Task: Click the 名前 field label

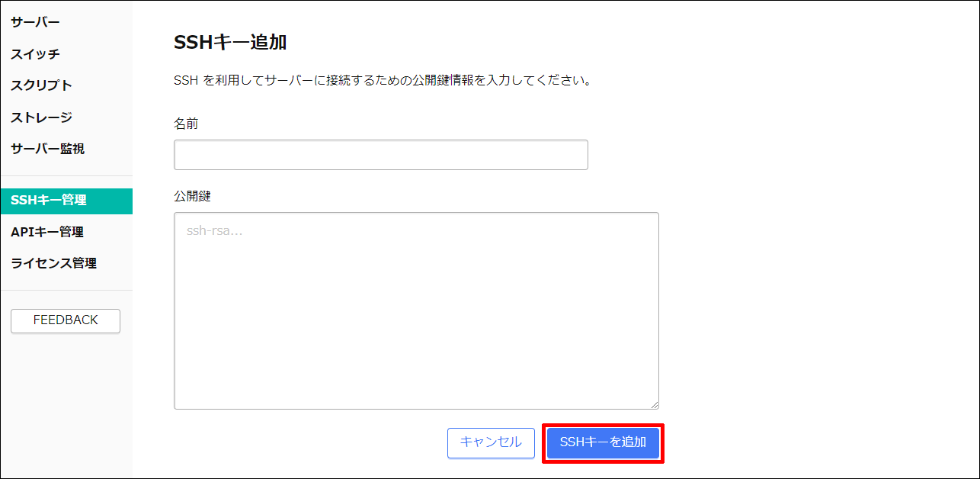Action: click(185, 123)
